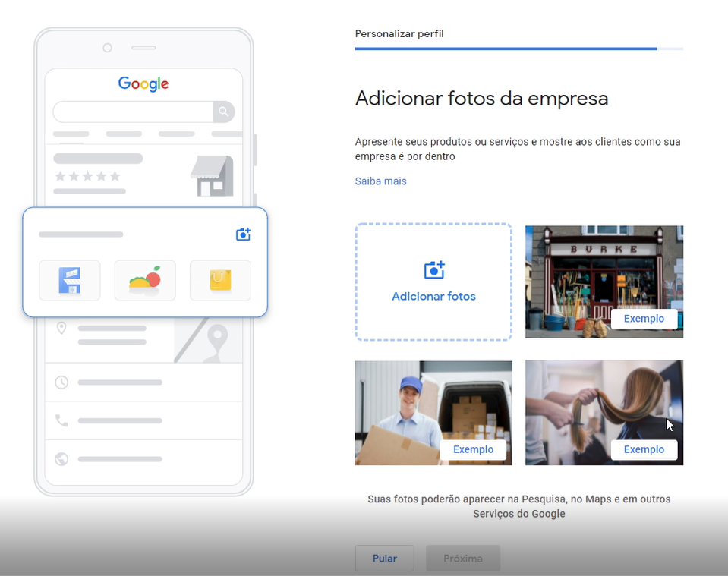
Task: Click add-photo icon in phone mockup card
Action: tap(243, 234)
